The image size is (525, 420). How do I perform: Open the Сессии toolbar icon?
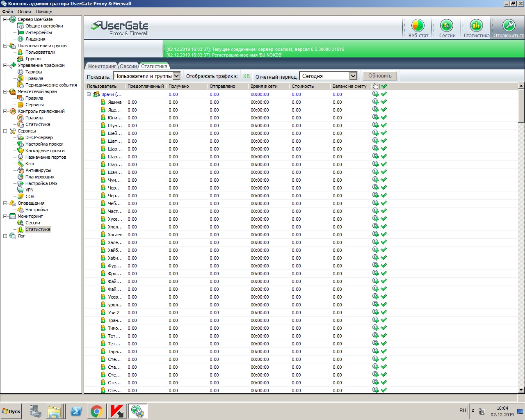coord(447,28)
